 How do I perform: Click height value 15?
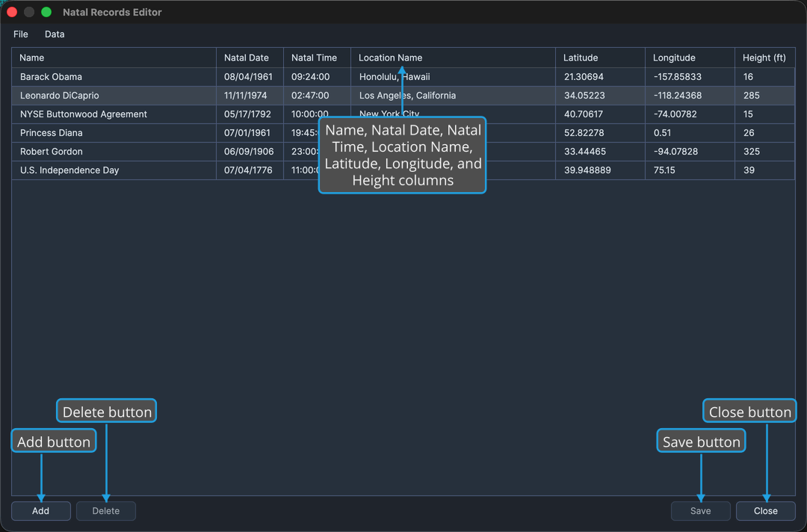pyautogui.click(x=765, y=114)
